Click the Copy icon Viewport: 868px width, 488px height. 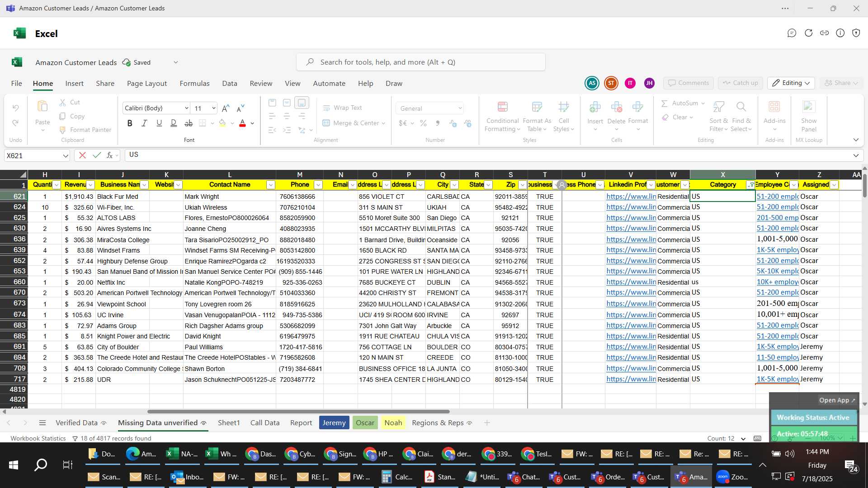[x=62, y=116]
